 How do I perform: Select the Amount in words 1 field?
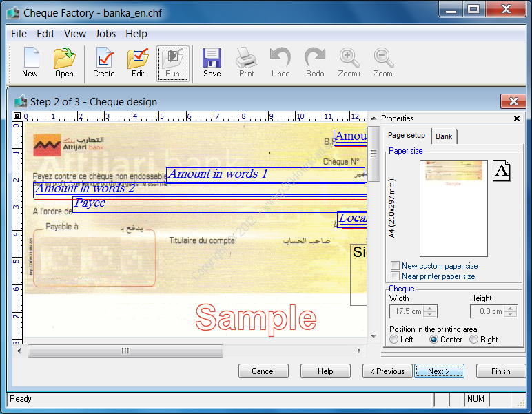tap(265, 174)
